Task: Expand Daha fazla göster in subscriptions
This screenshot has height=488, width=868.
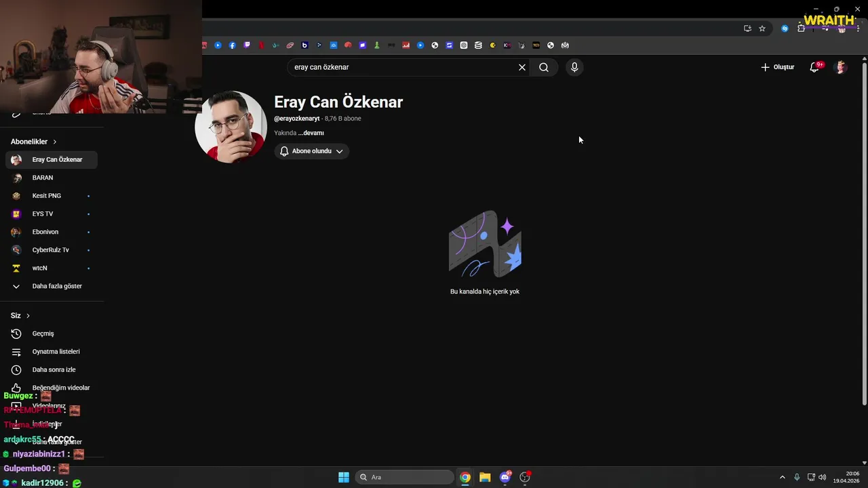Action: [52, 286]
